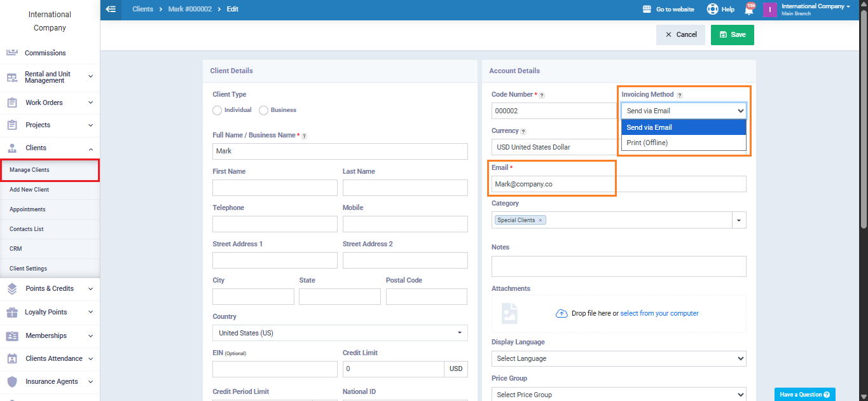Click the green Save button
The width and height of the screenshot is (868, 401).
pos(732,34)
